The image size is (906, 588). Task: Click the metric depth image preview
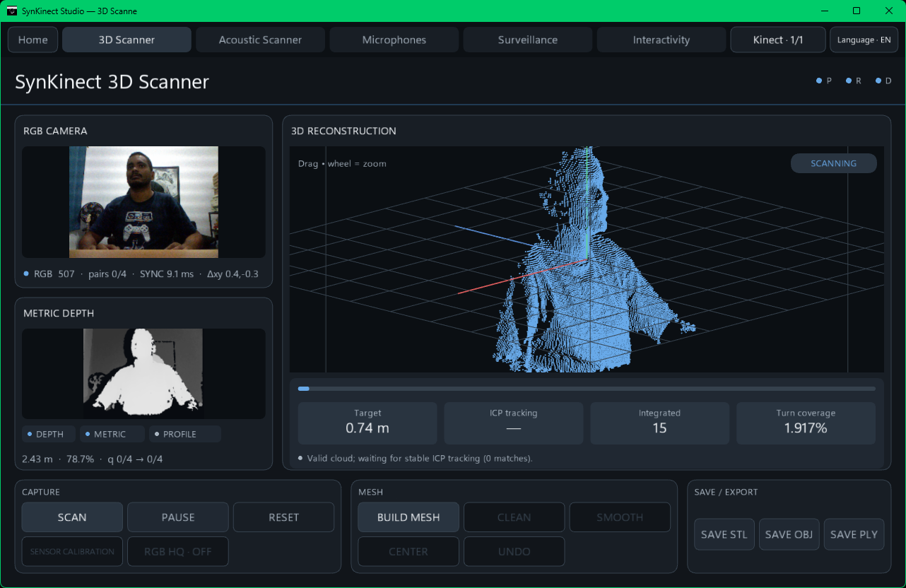[143, 374]
